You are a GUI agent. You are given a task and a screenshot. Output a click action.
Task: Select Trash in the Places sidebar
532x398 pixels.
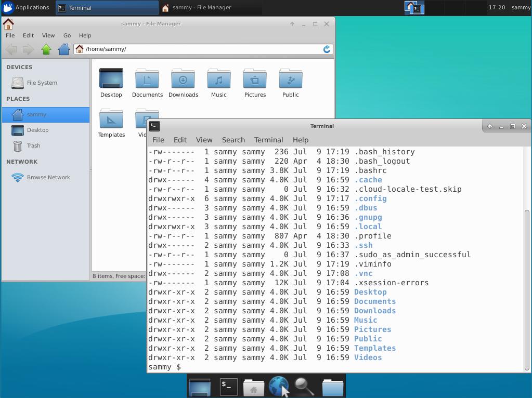pyautogui.click(x=32, y=145)
